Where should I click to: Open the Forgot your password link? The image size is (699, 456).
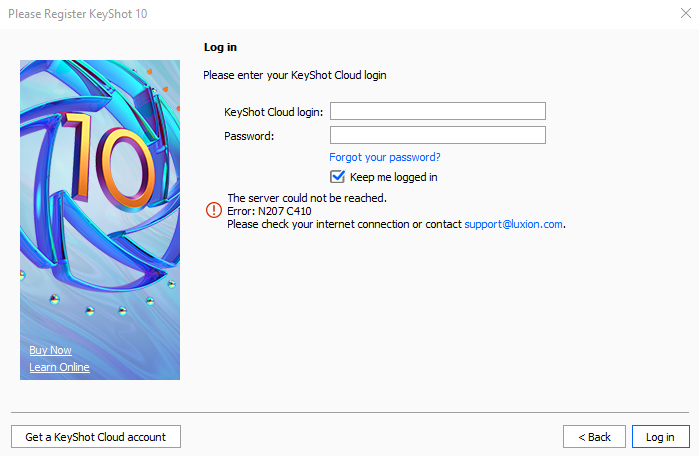click(x=385, y=157)
